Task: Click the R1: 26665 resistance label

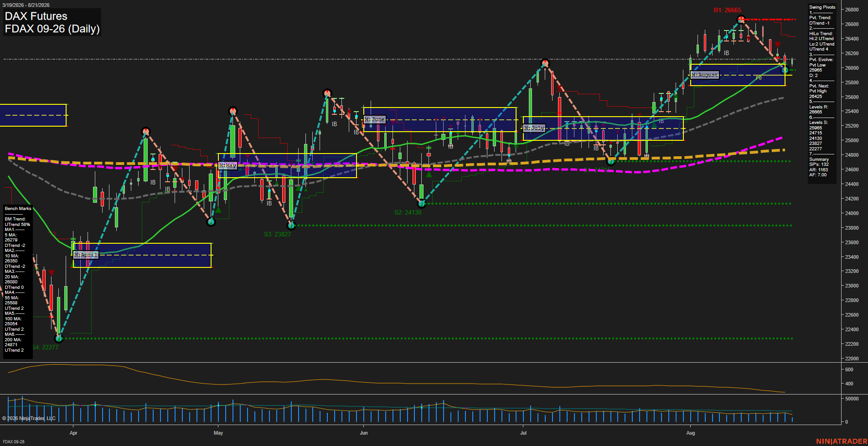Action: [x=727, y=10]
